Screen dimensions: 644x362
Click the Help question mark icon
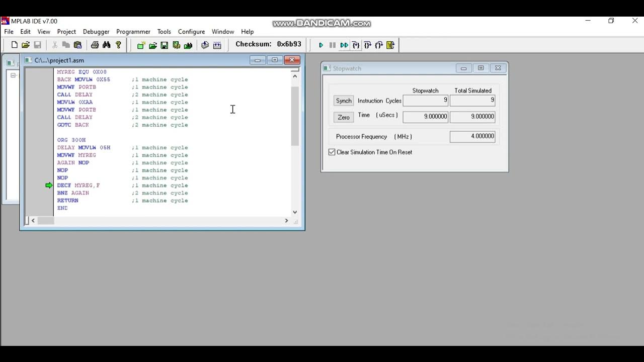(118, 45)
